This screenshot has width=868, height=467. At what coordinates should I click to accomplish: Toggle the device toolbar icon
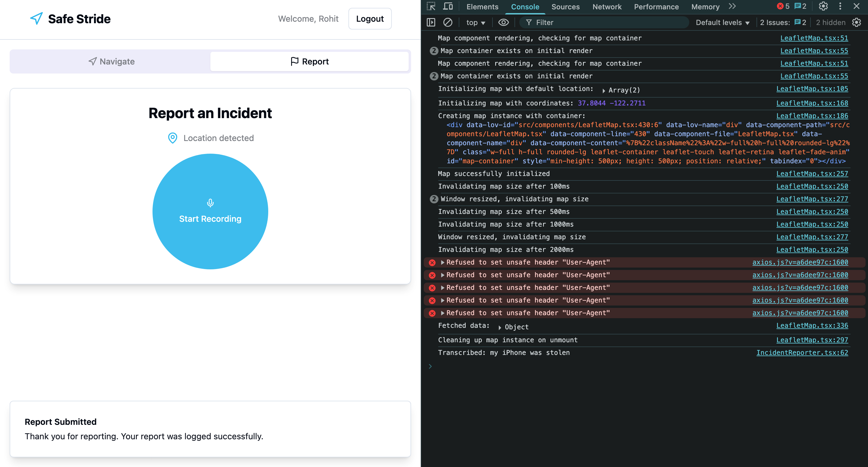tap(448, 6)
